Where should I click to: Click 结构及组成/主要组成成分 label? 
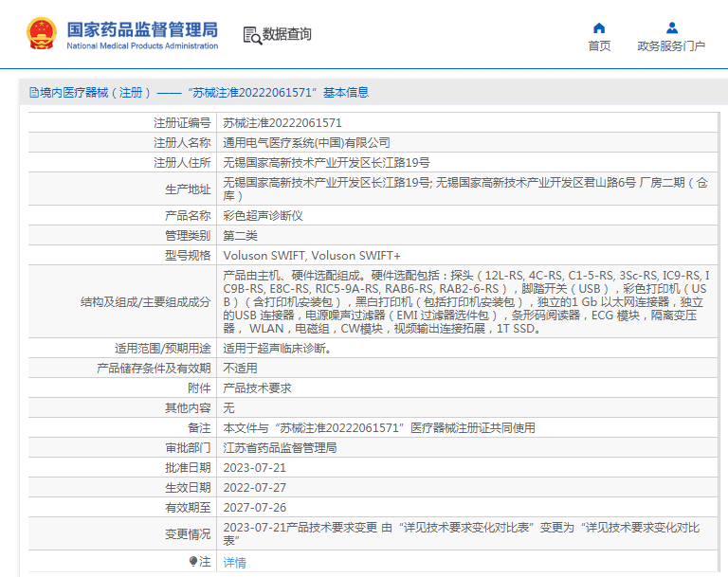coord(145,302)
